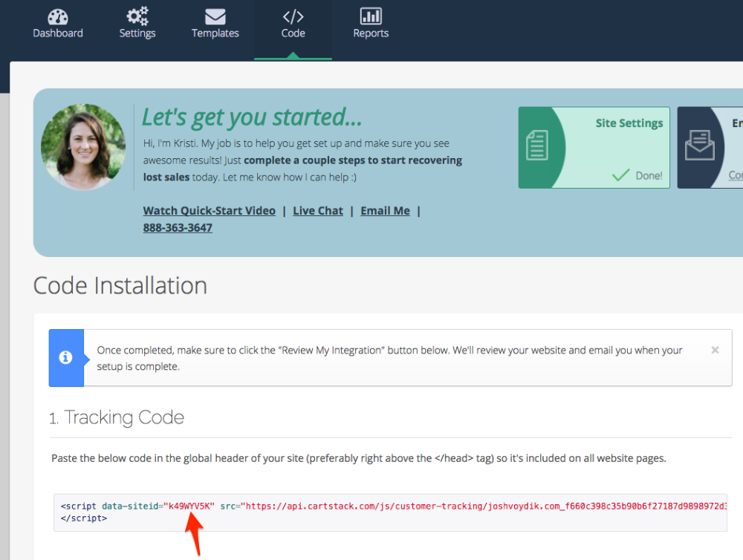Click the tracking script src URL
The width and height of the screenshot is (743, 560).
coord(484,506)
